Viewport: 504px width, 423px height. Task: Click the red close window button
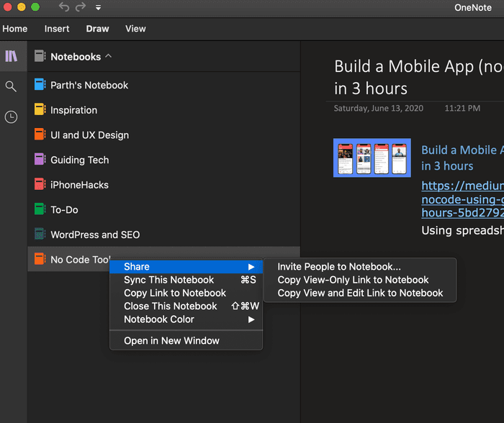pyautogui.click(x=7, y=6)
